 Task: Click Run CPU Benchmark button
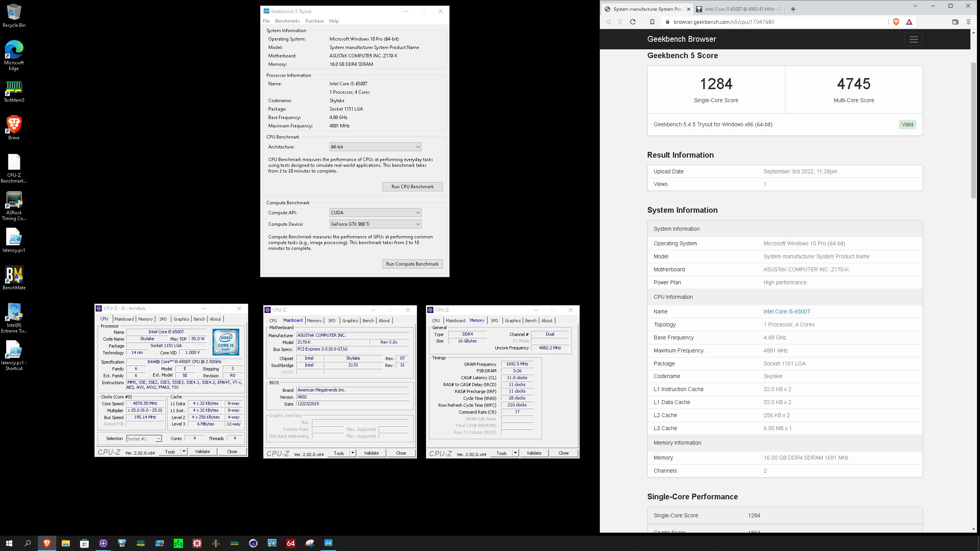[x=412, y=187]
